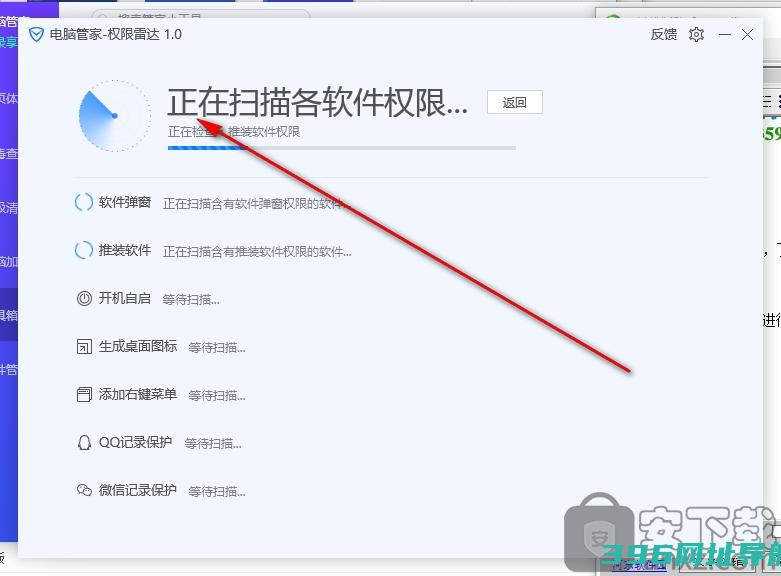Click the QQ记录保护 penguin icon
Viewport: 781px width, 576px height.
coord(84,442)
